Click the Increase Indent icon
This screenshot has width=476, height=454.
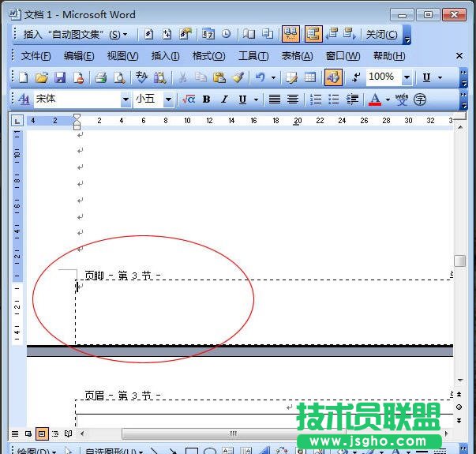coord(352,99)
